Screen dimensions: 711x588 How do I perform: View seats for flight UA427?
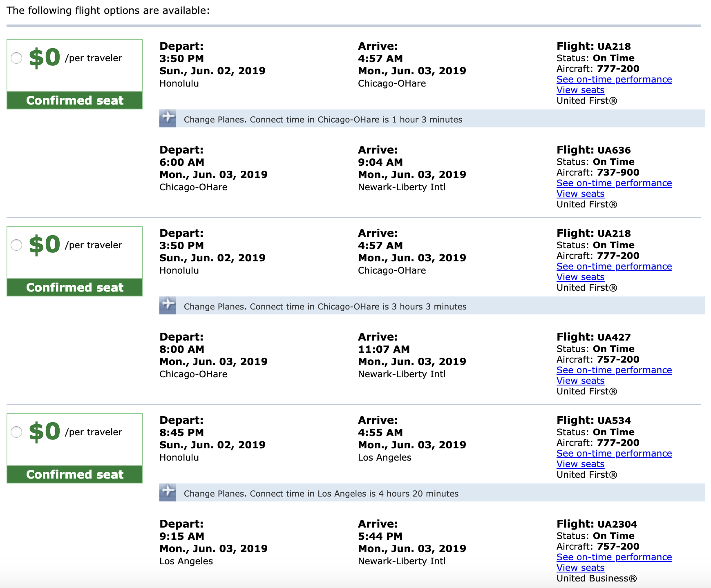[580, 381]
